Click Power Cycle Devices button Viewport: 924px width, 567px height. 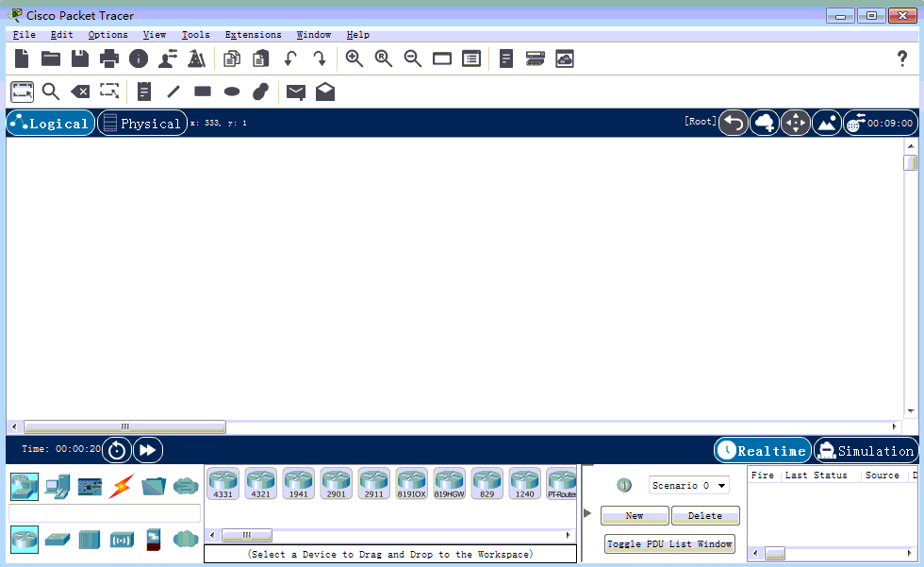[x=117, y=450]
